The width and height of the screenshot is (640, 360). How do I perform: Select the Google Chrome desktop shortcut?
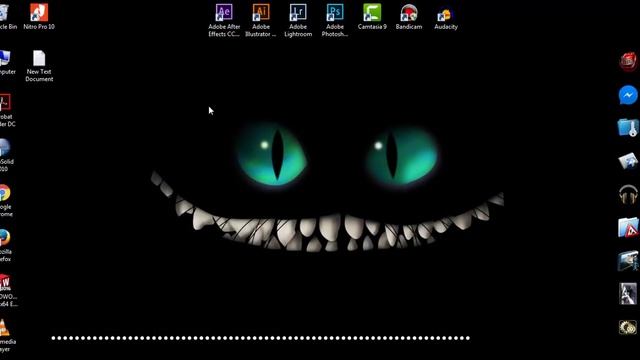click(5, 201)
